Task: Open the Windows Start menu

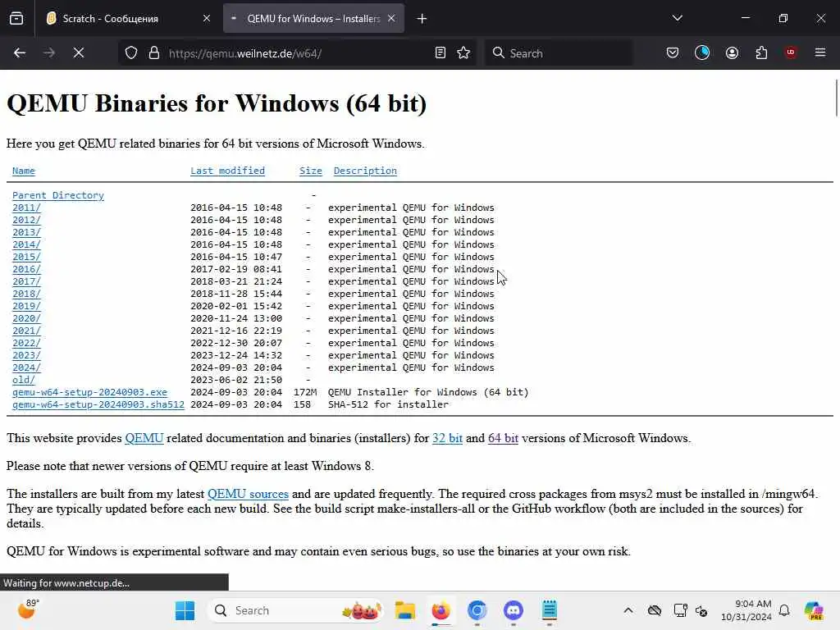Action: 185,610
